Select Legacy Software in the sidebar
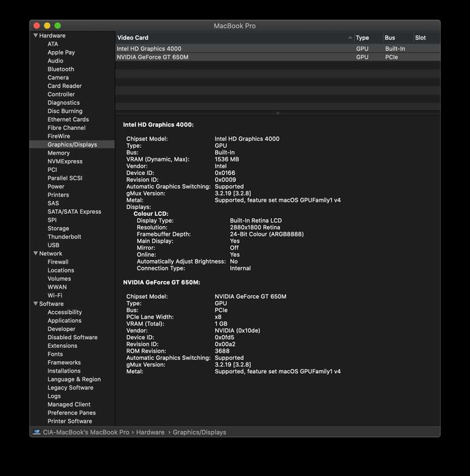This screenshot has height=476, width=470. click(70, 387)
